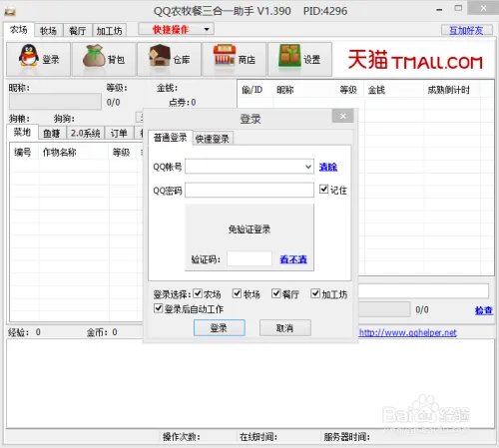Click the QQ penguin login toolbar icon
The width and height of the screenshot is (499, 448).
coord(39,59)
